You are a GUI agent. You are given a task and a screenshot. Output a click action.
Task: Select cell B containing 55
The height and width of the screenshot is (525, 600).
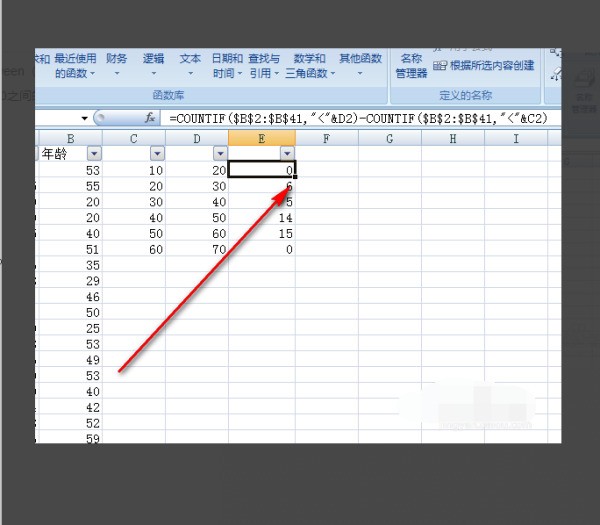coord(70,186)
